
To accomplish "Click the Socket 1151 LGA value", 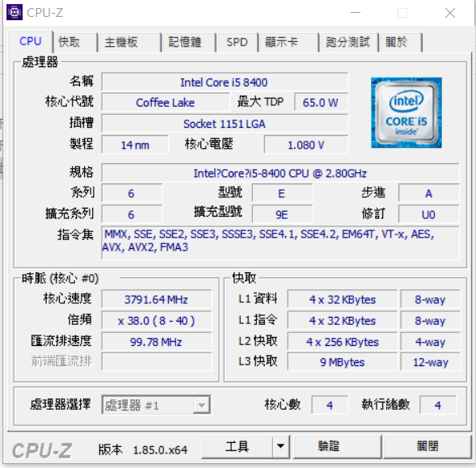I will [225, 124].
